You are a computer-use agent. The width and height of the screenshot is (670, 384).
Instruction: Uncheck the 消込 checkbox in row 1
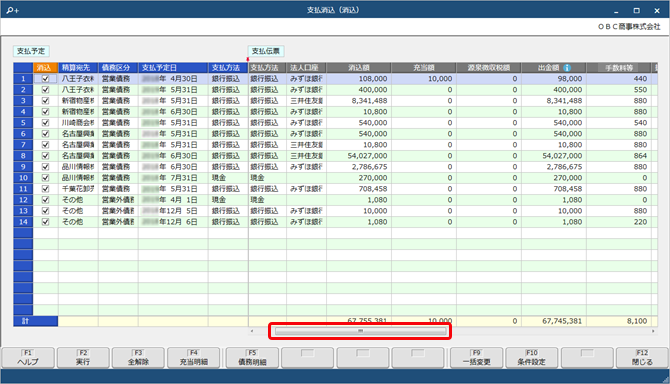(x=45, y=79)
